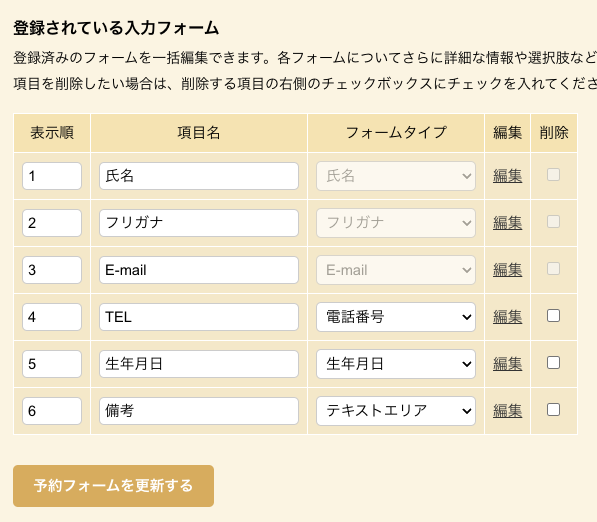Click the E-mail item name field
Viewport: 597px width, 522px height.
(x=199, y=270)
